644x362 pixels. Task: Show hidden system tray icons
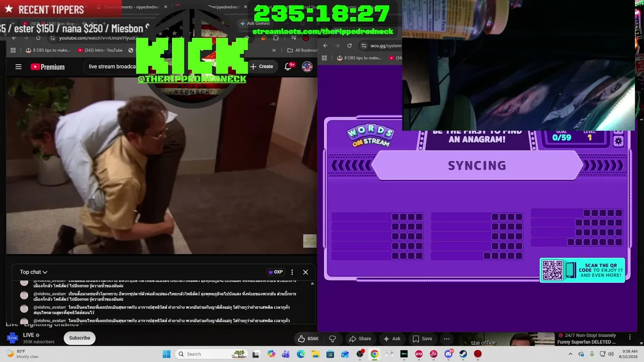tap(570, 354)
